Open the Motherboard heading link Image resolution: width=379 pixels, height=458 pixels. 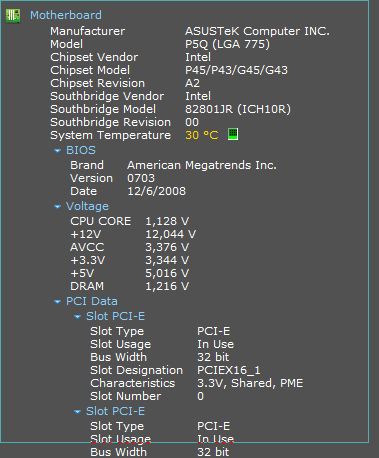[66, 15]
